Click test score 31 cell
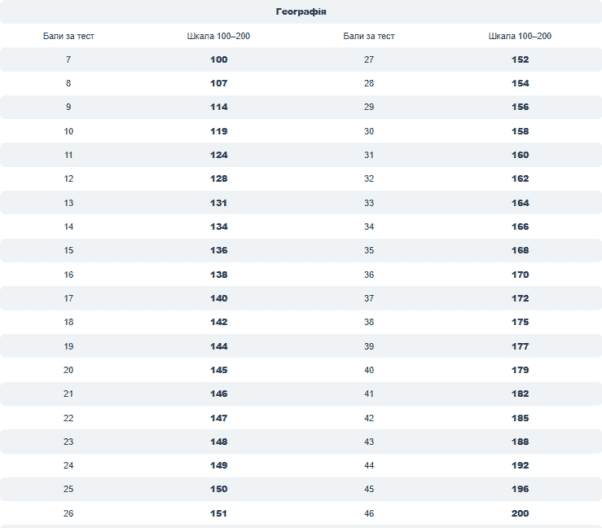The width and height of the screenshot is (602, 528). point(368,155)
